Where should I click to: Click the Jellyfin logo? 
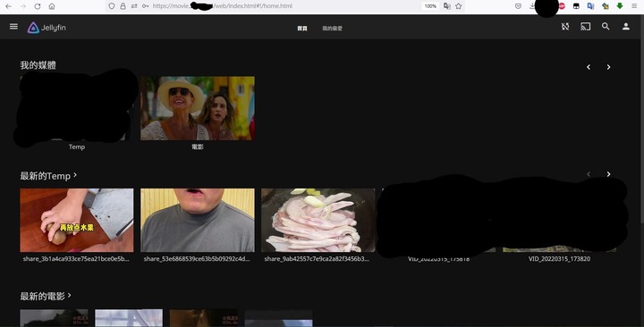click(47, 28)
